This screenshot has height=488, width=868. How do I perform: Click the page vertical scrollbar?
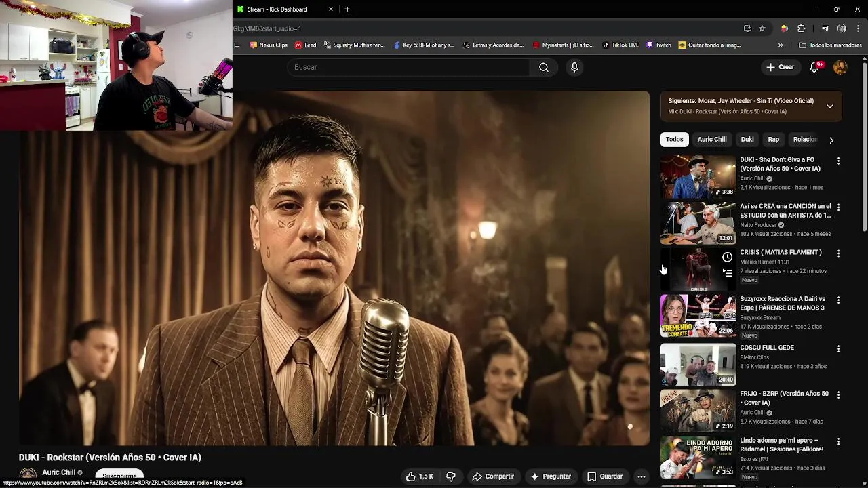864,146
